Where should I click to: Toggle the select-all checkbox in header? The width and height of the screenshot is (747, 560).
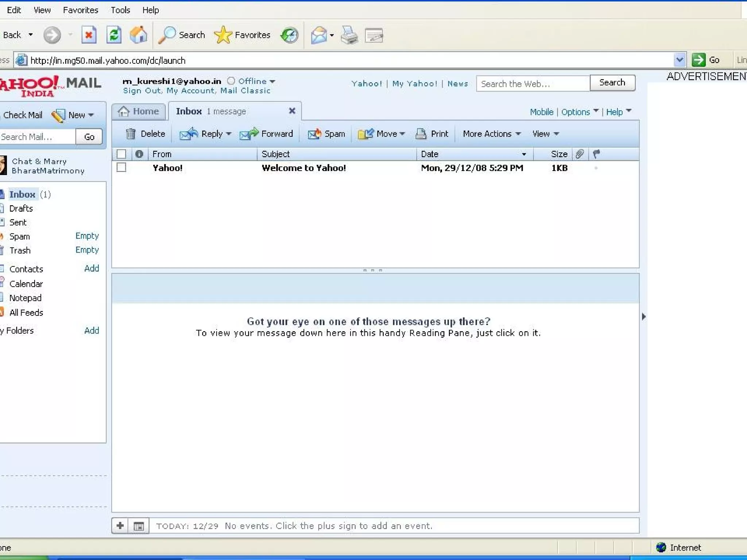pyautogui.click(x=121, y=154)
